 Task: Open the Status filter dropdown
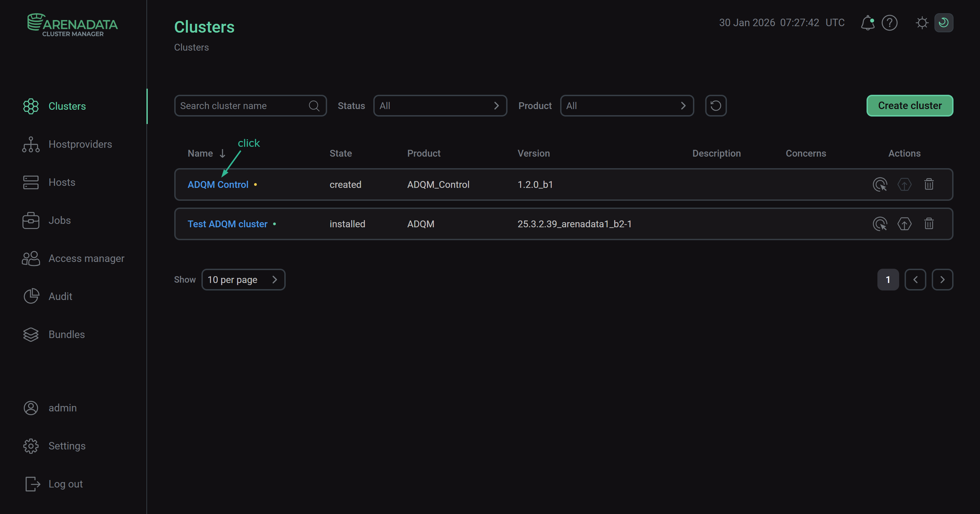point(440,105)
